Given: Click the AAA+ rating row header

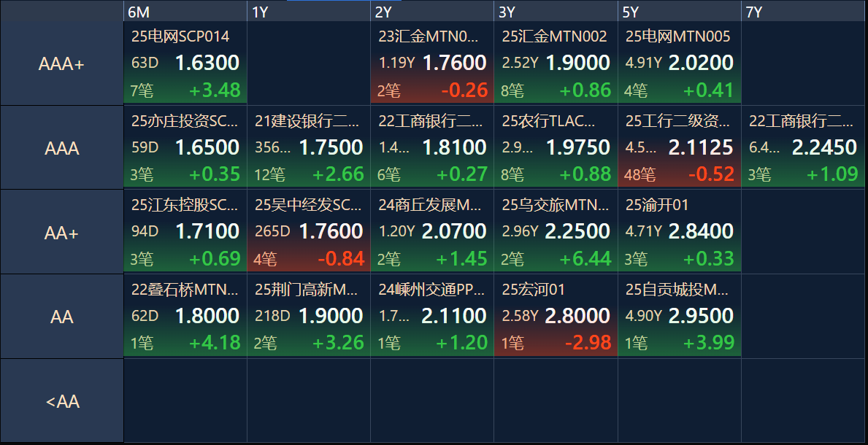Looking at the screenshot, I should coord(61,64).
